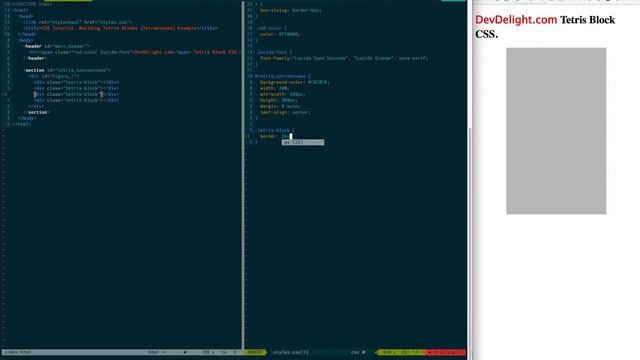Click the html filetype indicator in left status line

tap(153, 352)
